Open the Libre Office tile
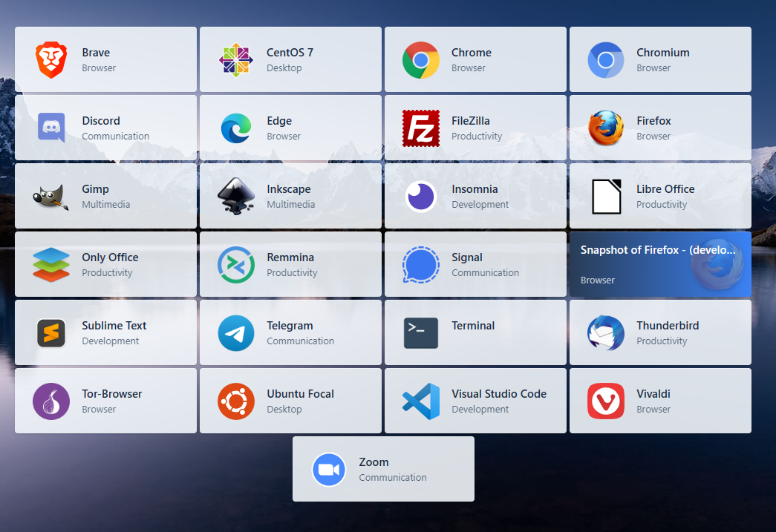Screen dimensions: 776x532 (x=660, y=196)
